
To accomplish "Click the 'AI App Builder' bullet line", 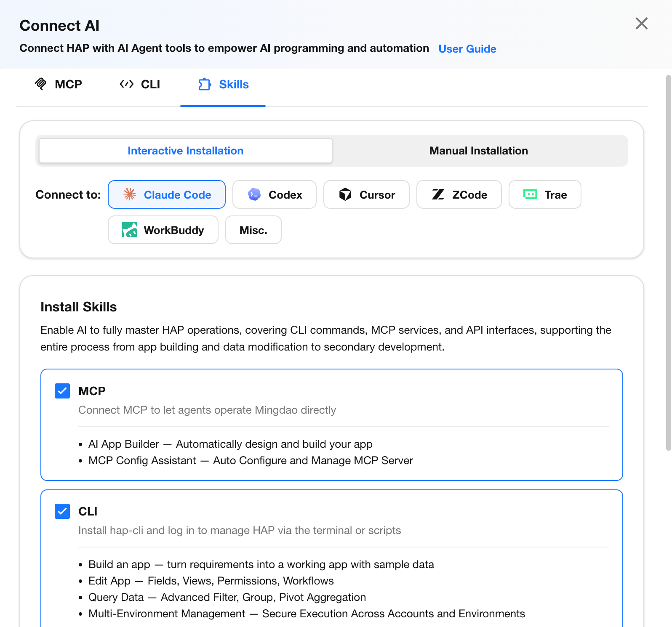I will [230, 444].
